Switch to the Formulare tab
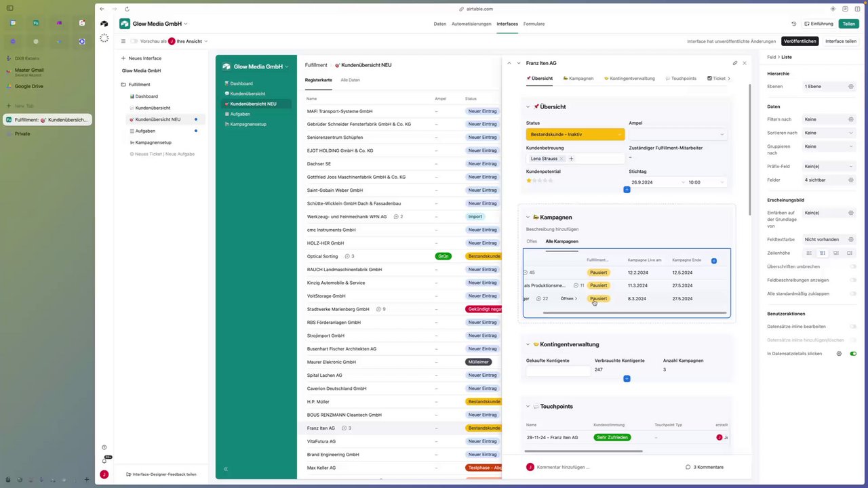 pos(534,24)
